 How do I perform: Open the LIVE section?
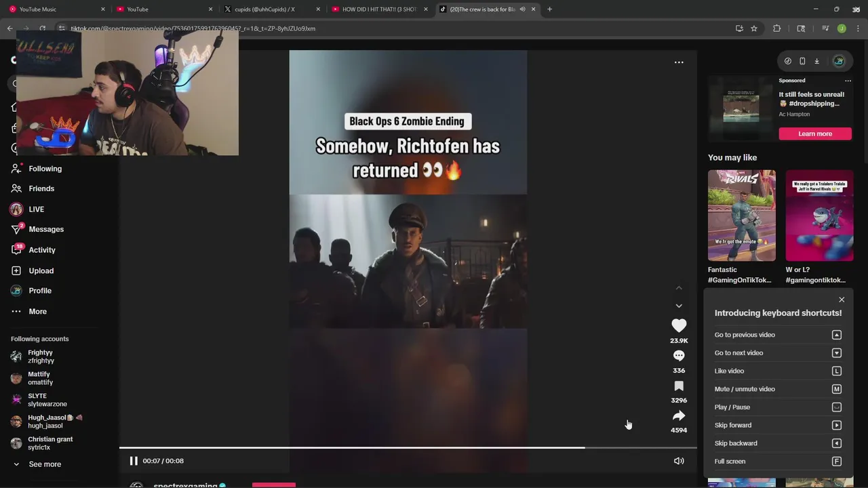click(x=27, y=209)
